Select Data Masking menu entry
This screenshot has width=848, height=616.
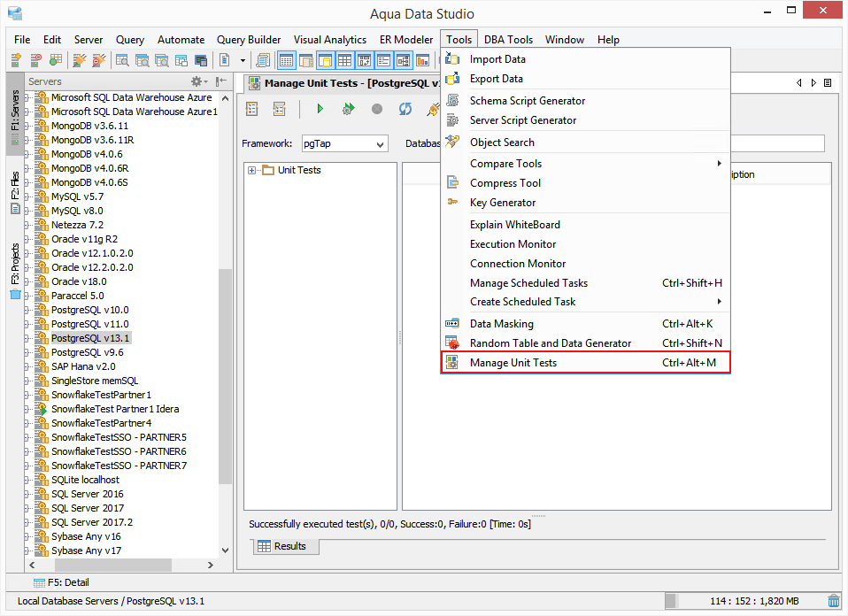point(586,324)
